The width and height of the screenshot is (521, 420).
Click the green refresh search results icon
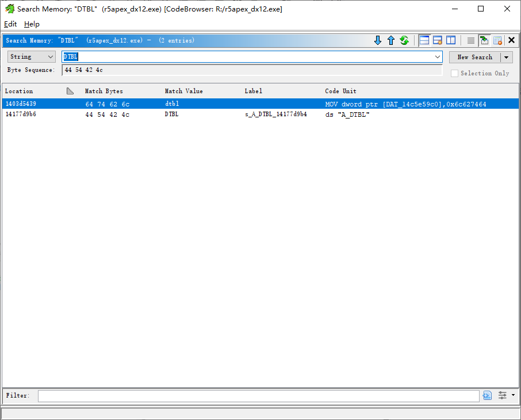coord(404,41)
